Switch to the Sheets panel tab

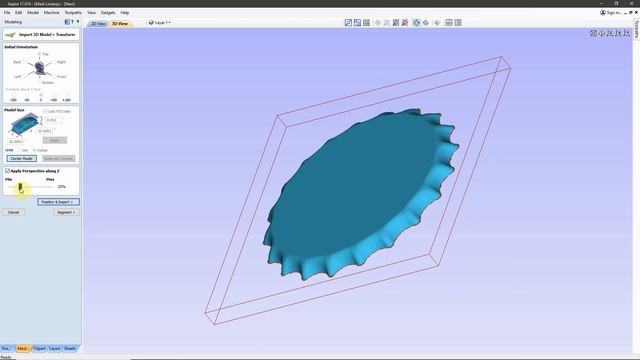click(x=70, y=349)
